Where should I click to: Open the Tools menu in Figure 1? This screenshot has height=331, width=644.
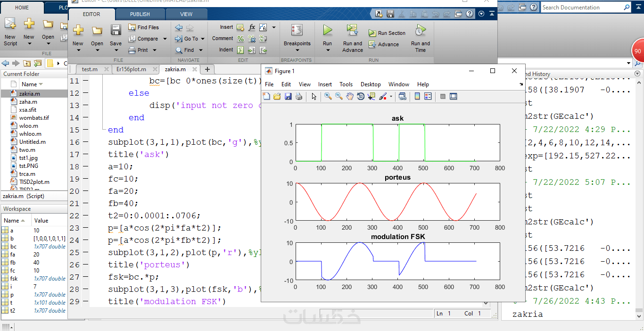point(346,84)
